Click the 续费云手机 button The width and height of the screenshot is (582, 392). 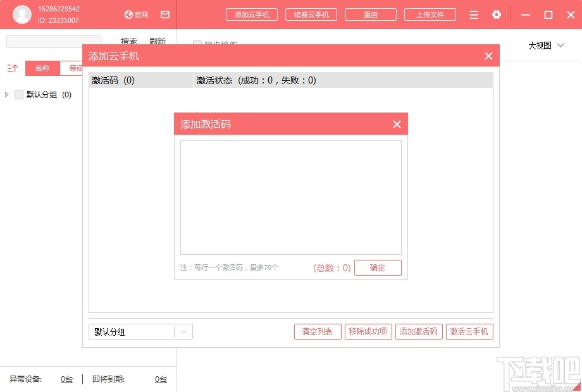pyautogui.click(x=311, y=14)
